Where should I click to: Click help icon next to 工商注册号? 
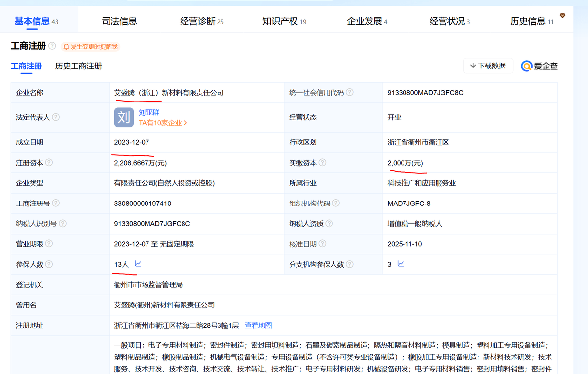(56, 203)
